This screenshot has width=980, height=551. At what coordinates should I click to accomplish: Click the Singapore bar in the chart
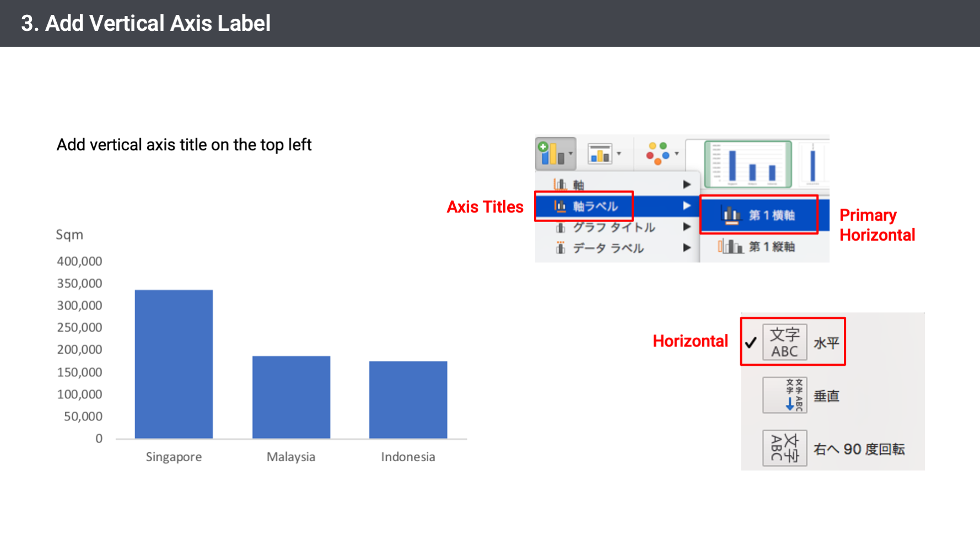point(174,364)
